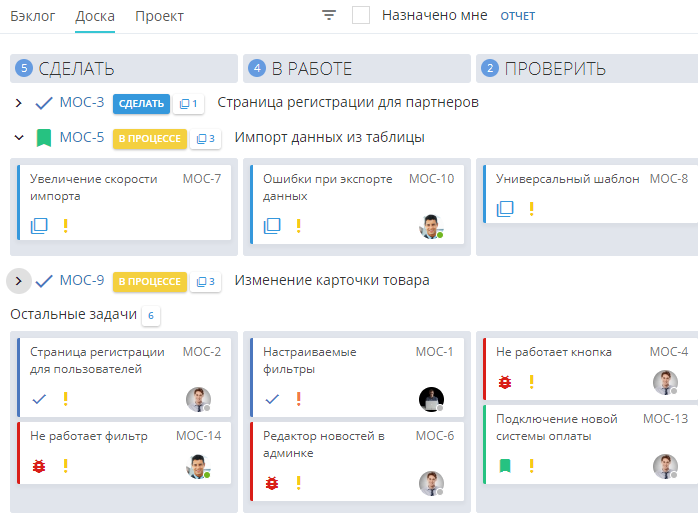Open card 'Страница регистрации для пользователей'
The image size is (698, 513).
pos(124,377)
